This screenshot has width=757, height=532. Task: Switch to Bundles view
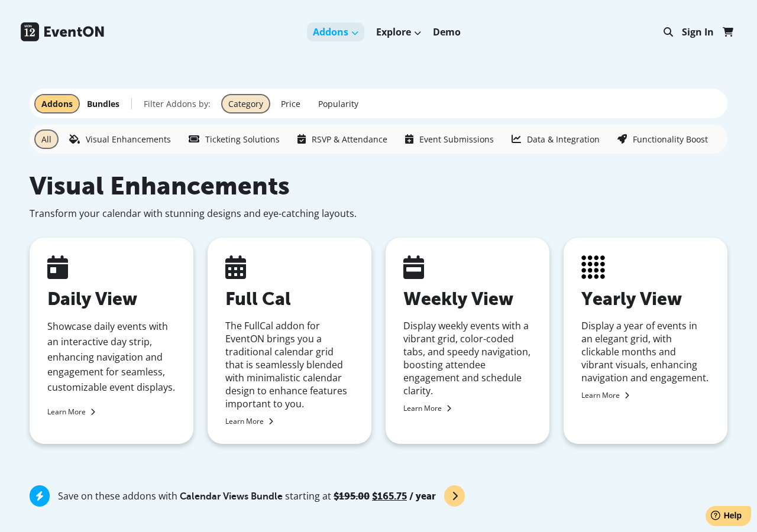[103, 103]
